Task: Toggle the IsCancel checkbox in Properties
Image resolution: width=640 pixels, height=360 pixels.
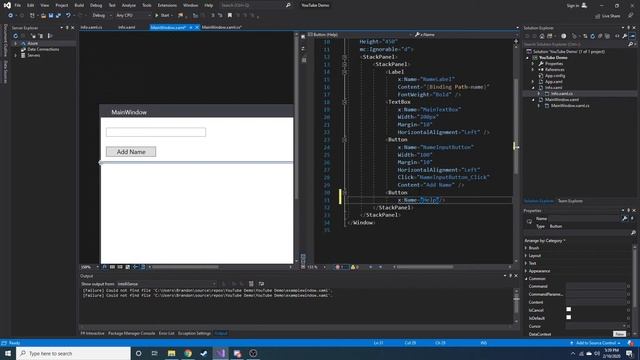Action: click(x=569, y=309)
